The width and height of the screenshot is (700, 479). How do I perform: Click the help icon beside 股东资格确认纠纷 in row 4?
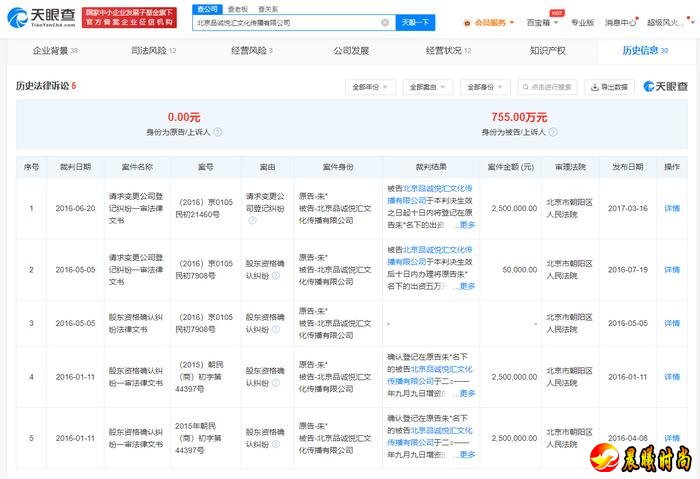276,383
